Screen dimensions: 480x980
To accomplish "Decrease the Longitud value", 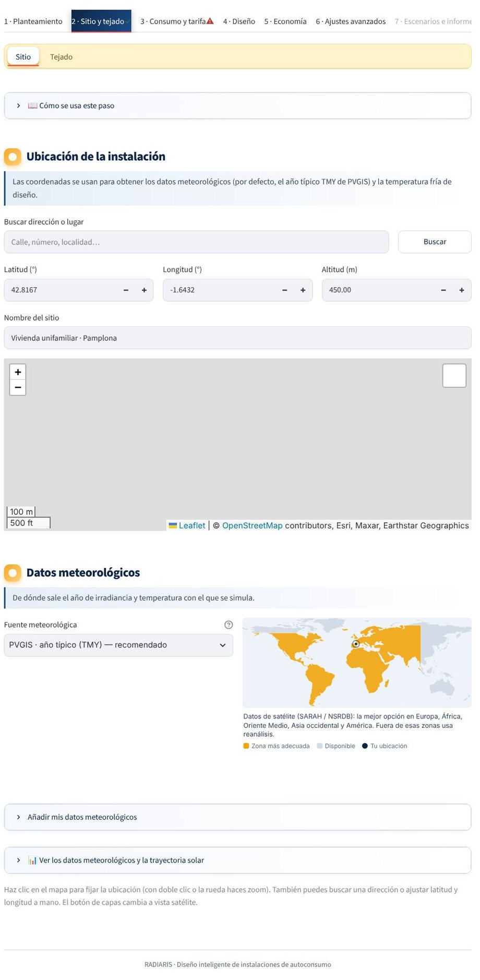I will coord(284,290).
